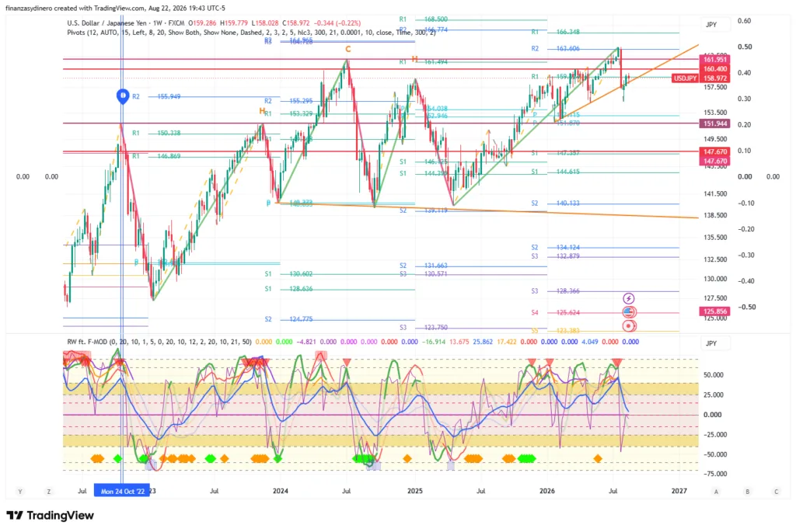The width and height of the screenshot is (796, 532).
Task: Click the -0.344 (-0.22%) change value
Action: click(x=337, y=23)
